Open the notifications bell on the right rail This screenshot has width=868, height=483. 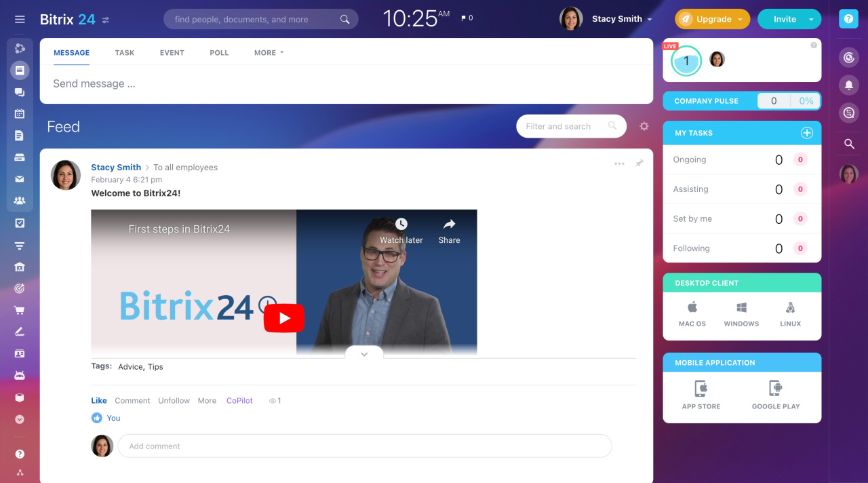coord(848,85)
